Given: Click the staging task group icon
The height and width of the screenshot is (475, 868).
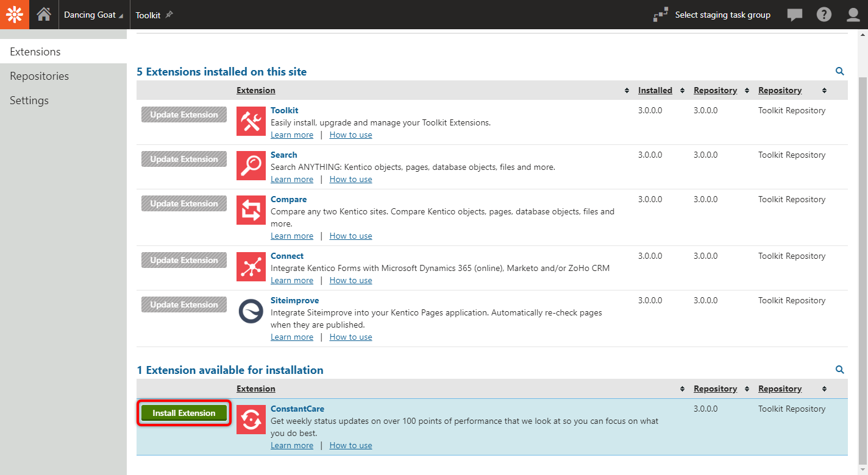Looking at the screenshot, I should click(660, 15).
